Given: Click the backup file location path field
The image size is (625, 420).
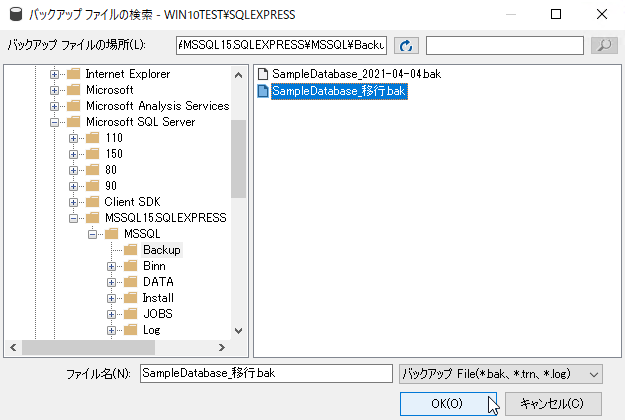Looking at the screenshot, I should point(281,45).
